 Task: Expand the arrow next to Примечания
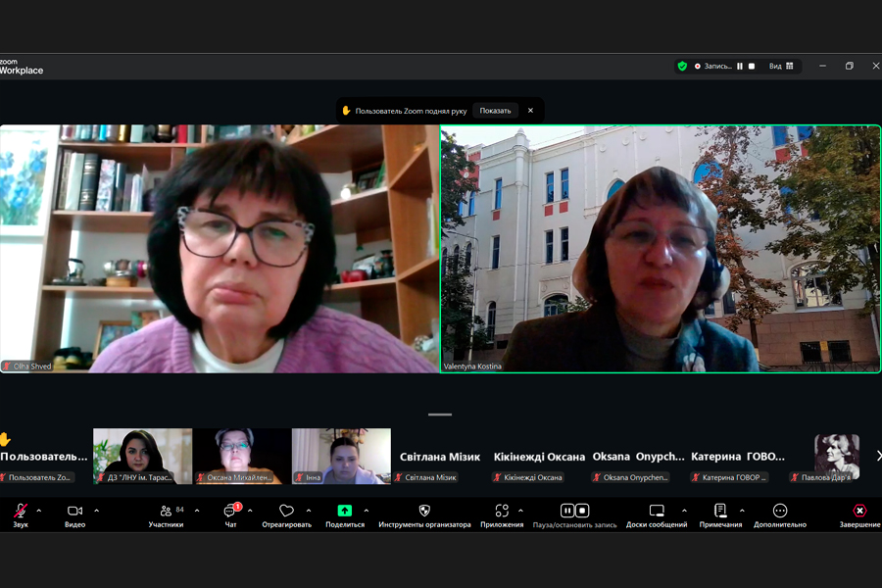742,511
